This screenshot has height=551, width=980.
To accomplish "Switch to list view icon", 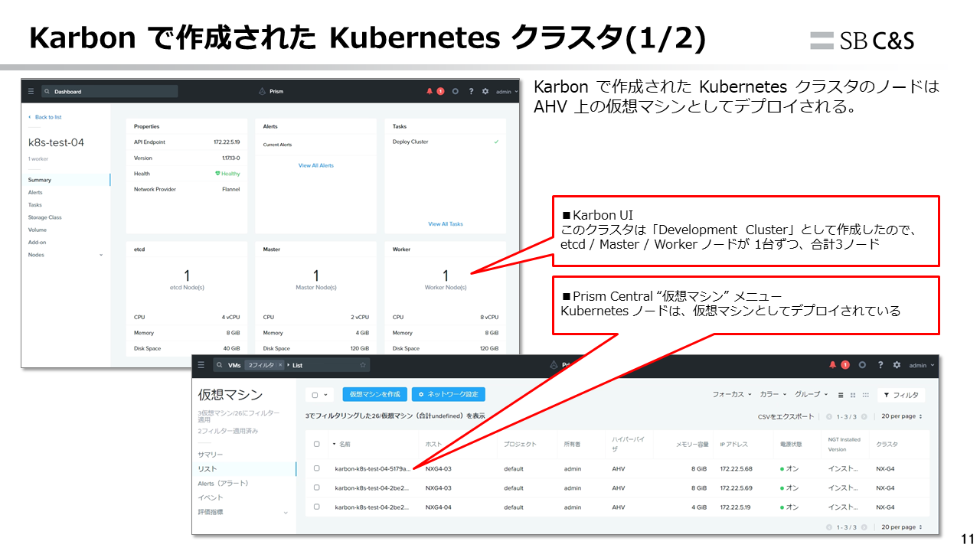I will tap(841, 395).
